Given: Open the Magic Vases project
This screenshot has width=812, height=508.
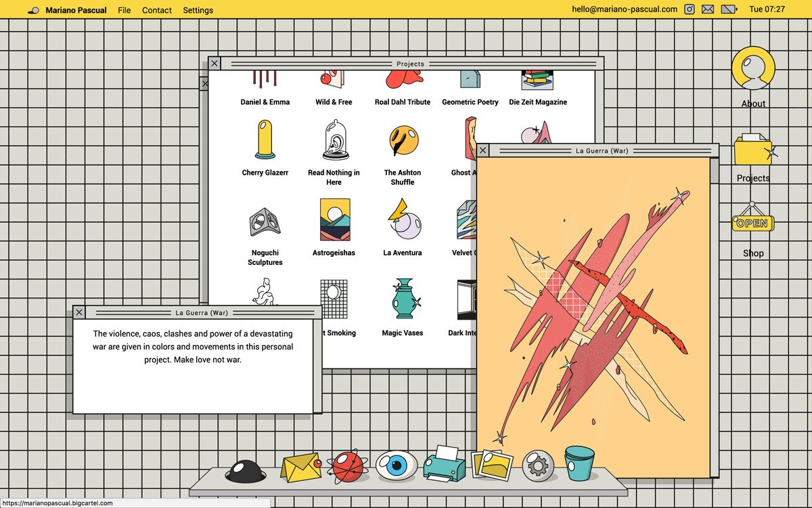Looking at the screenshot, I should (402, 299).
